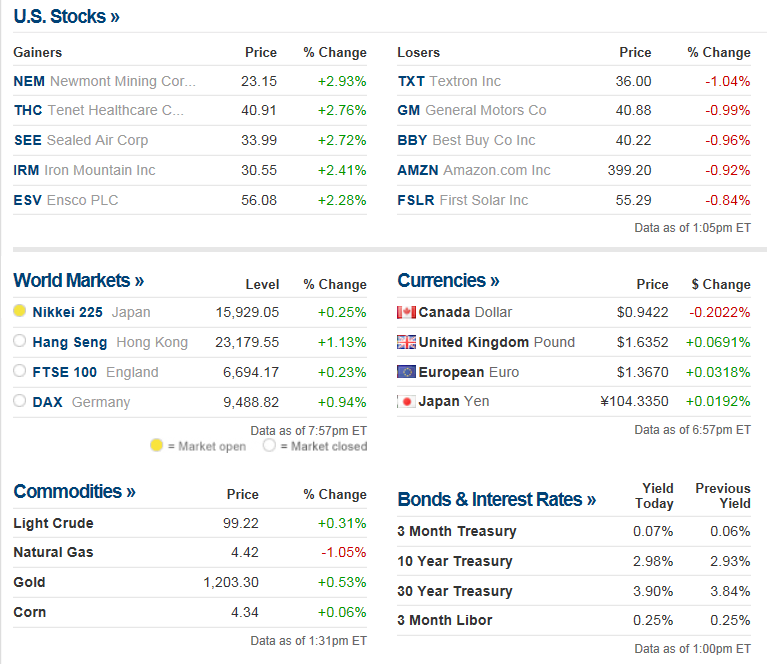Open the Commodities section heading
Viewport: 777px width, 664px height.
(74, 492)
